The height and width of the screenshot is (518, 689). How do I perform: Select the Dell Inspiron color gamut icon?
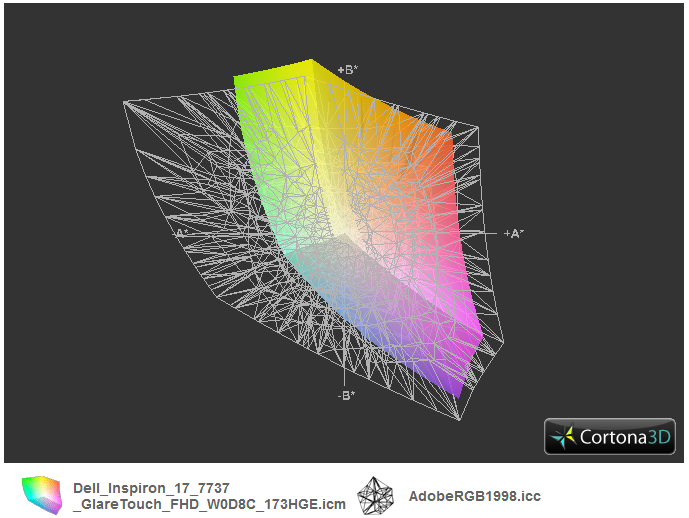[x=42, y=495]
